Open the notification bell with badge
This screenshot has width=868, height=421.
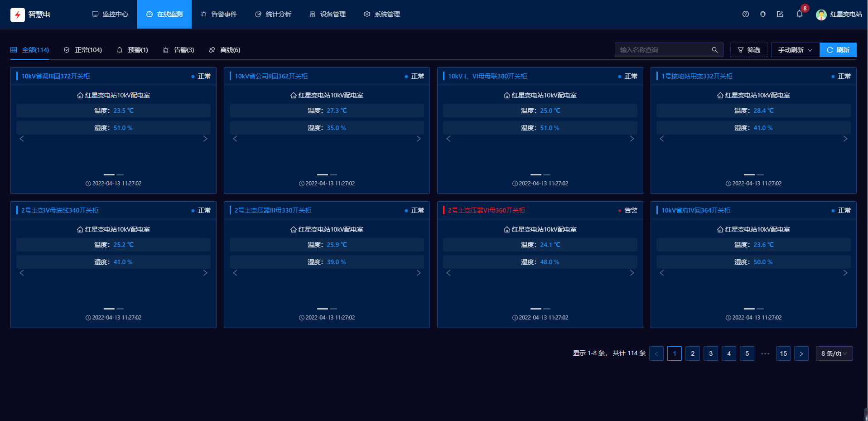coord(800,14)
